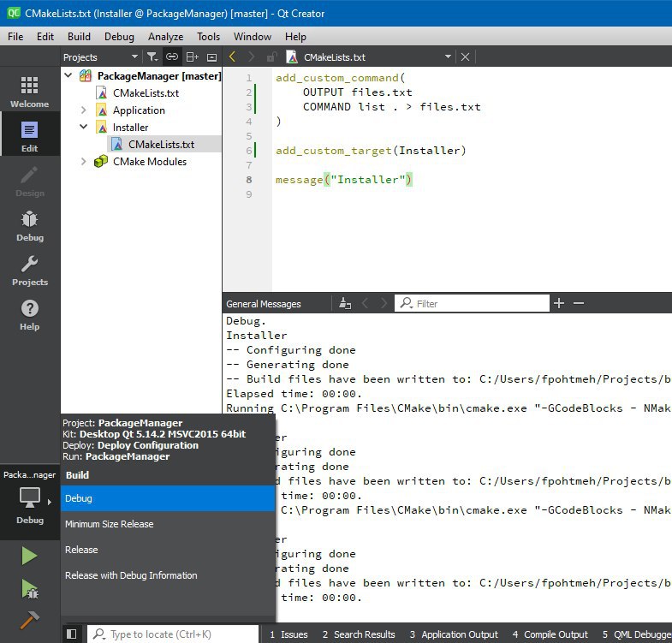Split Projects panel icon
Screen dimensions: 672x643
[x=192, y=57]
